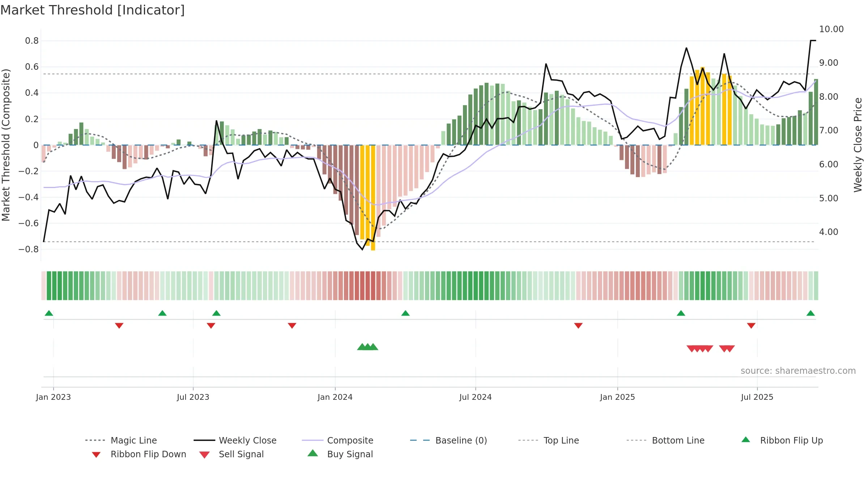Click the tallest orange bar near Apr 2025
Image resolution: width=868 pixels, height=488 pixels.
702,106
